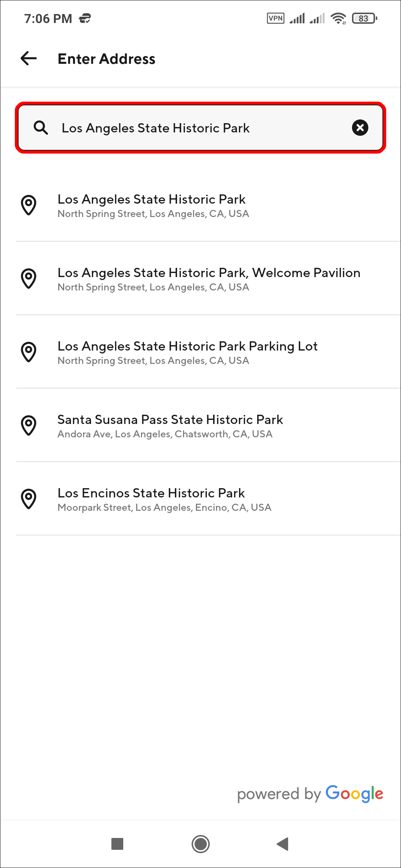
Task: Pick Santa Susana Pass State Historic Park
Action: coord(170,426)
